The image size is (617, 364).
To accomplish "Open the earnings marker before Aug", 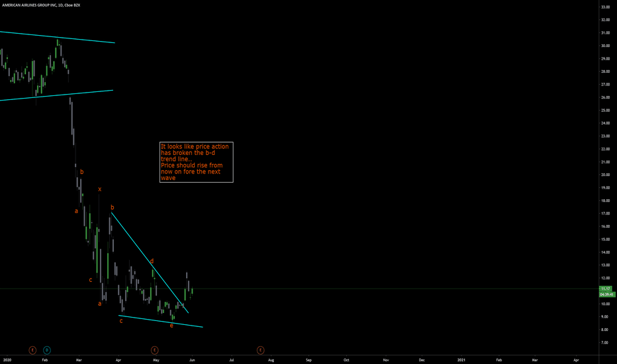I will [260, 350].
